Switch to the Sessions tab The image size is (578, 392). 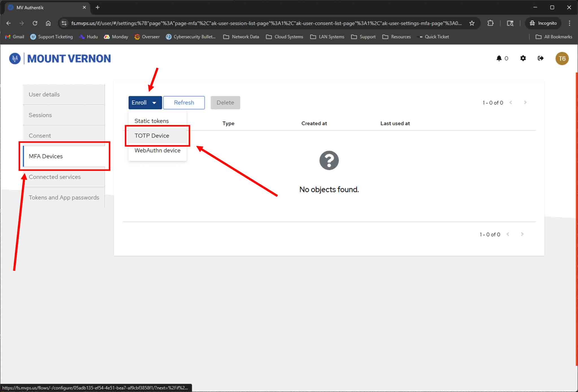[x=40, y=115]
